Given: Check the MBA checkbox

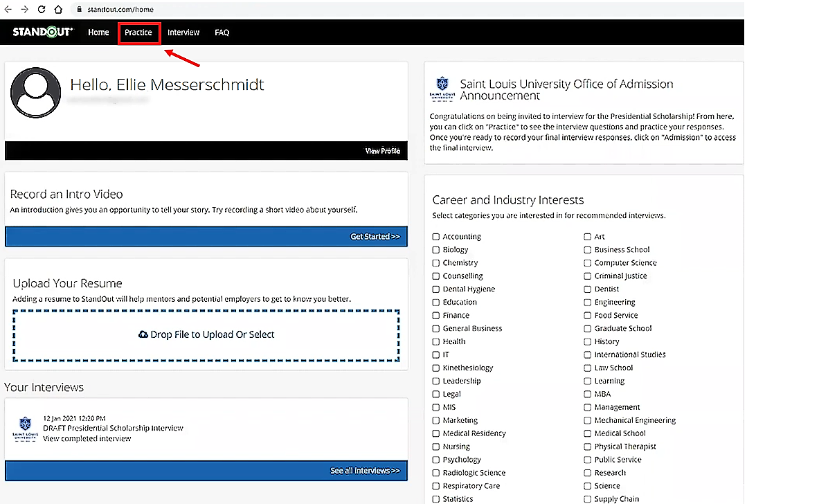Looking at the screenshot, I should click(x=588, y=394).
